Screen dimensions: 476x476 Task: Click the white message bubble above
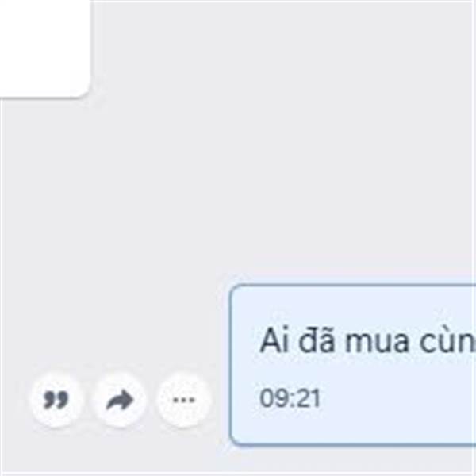tap(45, 48)
